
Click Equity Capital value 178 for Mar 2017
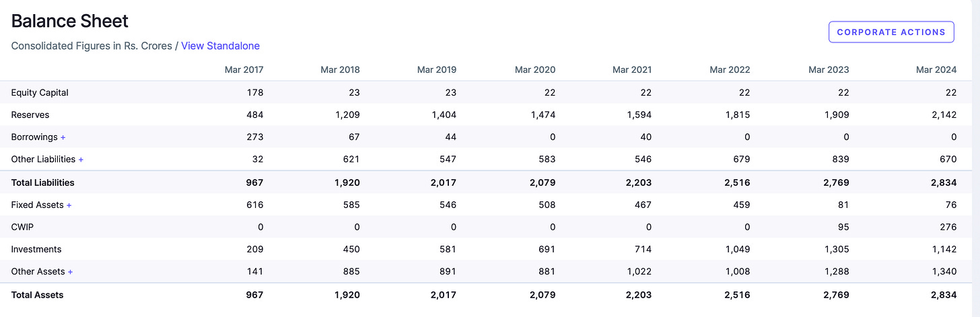pyautogui.click(x=255, y=92)
